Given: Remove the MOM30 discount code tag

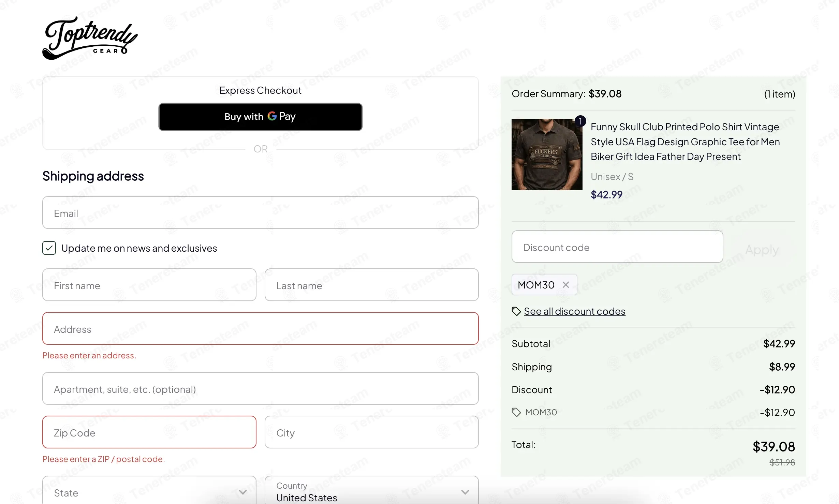Looking at the screenshot, I should (x=566, y=285).
